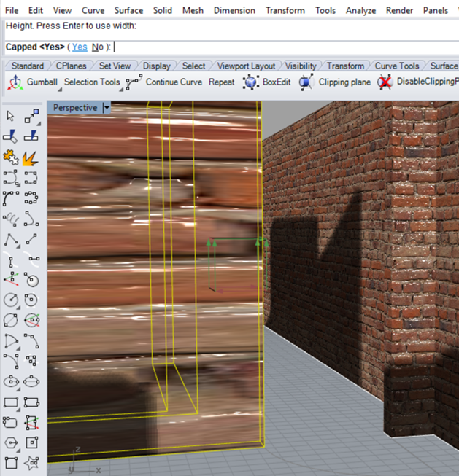
Task: Open the Surface menu
Action: [x=128, y=10]
